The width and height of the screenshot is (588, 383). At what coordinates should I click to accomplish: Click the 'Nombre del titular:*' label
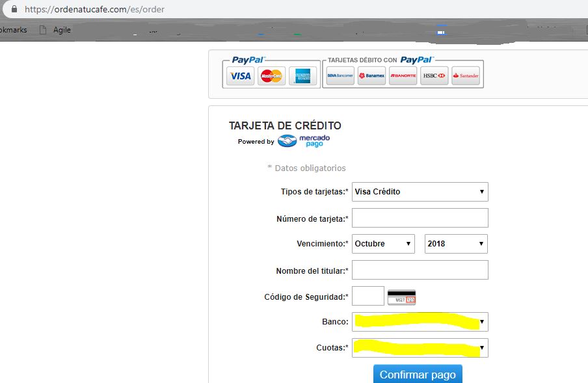point(312,271)
